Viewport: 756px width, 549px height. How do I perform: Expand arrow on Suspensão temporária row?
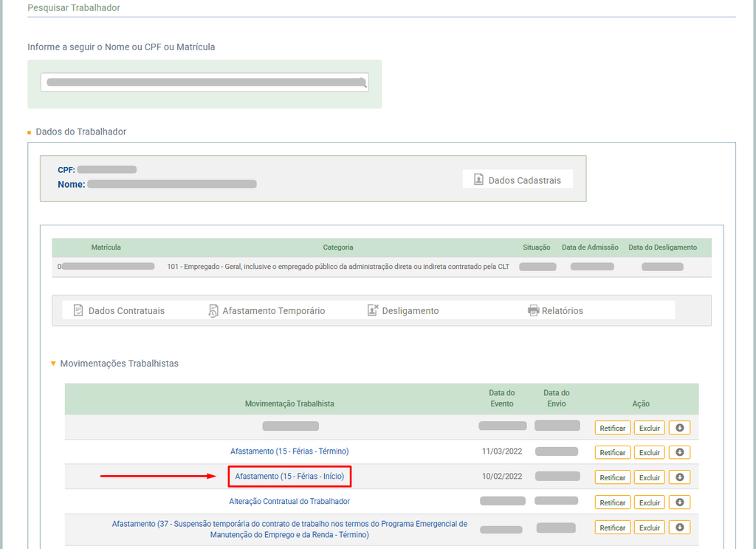679,528
